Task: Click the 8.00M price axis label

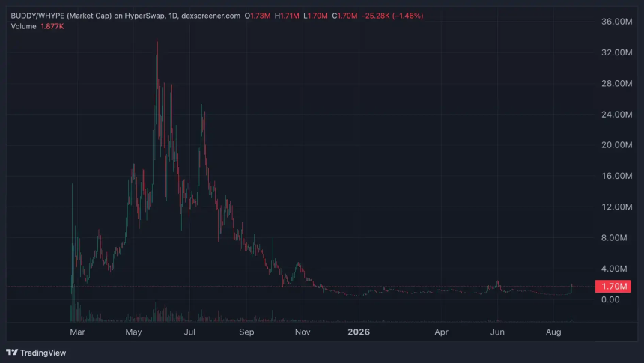Action: pos(614,238)
